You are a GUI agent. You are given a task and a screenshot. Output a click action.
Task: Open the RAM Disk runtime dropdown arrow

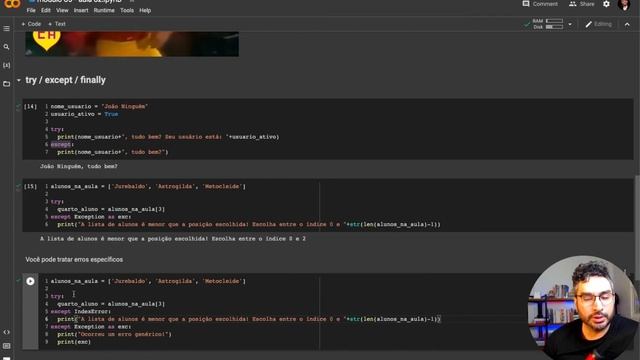pyautogui.click(x=570, y=24)
